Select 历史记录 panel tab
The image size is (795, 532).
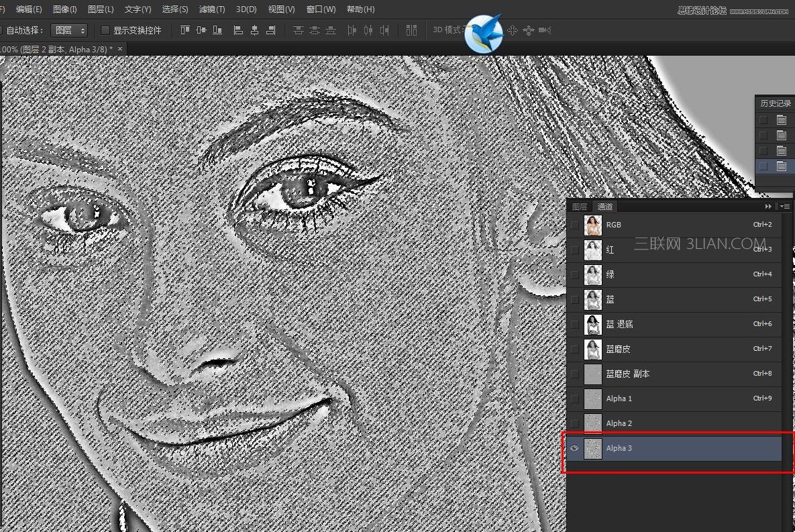click(776, 103)
